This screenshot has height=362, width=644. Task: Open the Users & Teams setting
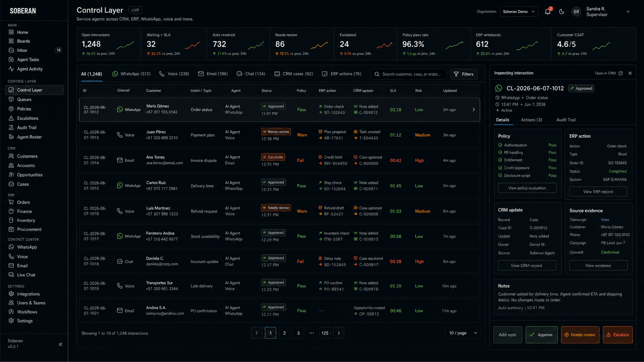tap(31, 303)
